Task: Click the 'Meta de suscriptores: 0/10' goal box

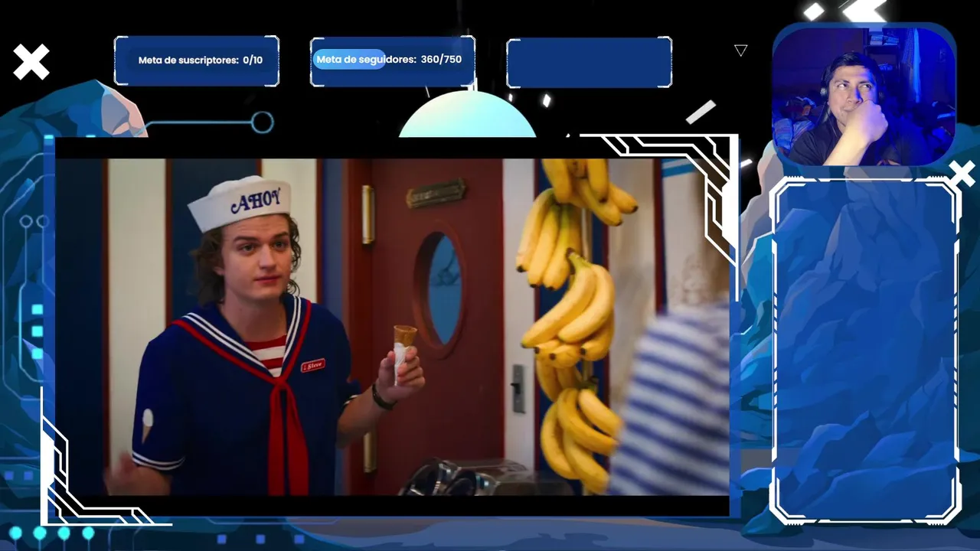Action: (197, 60)
